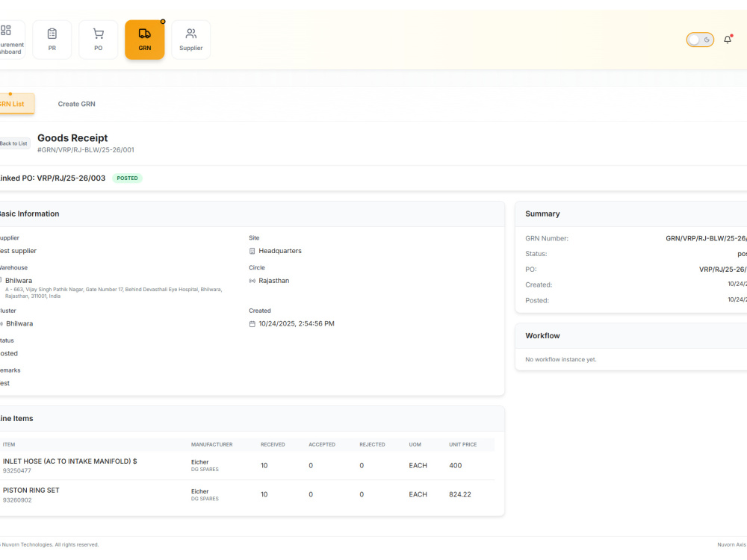747x560 pixels.
Task: Click the UOM column header
Action: click(x=415, y=445)
